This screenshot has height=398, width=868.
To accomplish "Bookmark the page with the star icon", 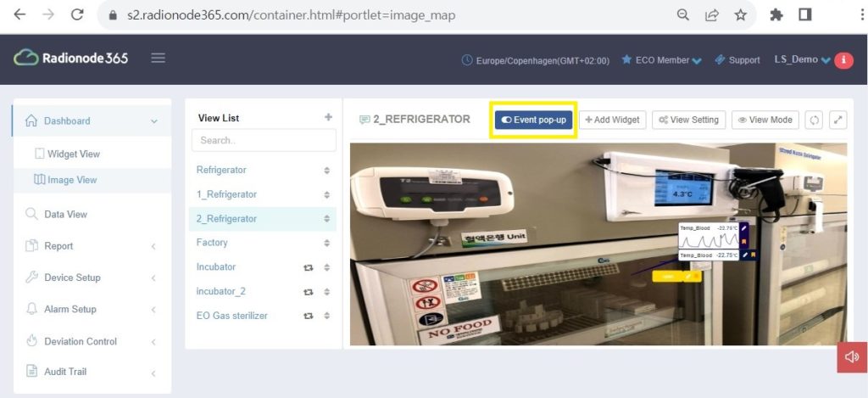I will (x=740, y=15).
